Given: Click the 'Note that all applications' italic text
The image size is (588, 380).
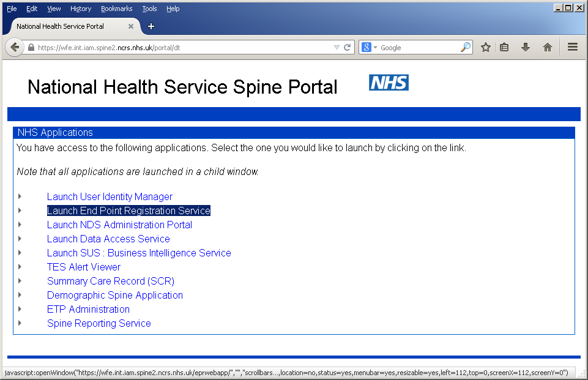Looking at the screenshot, I should [137, 171].
